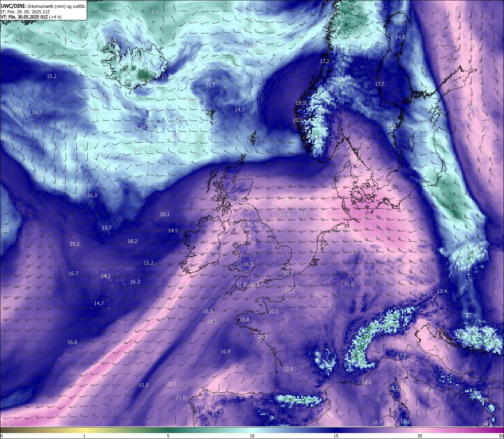504x439 pixels.
Task: Click the map value "4.0"
Action: click(352, 6)
